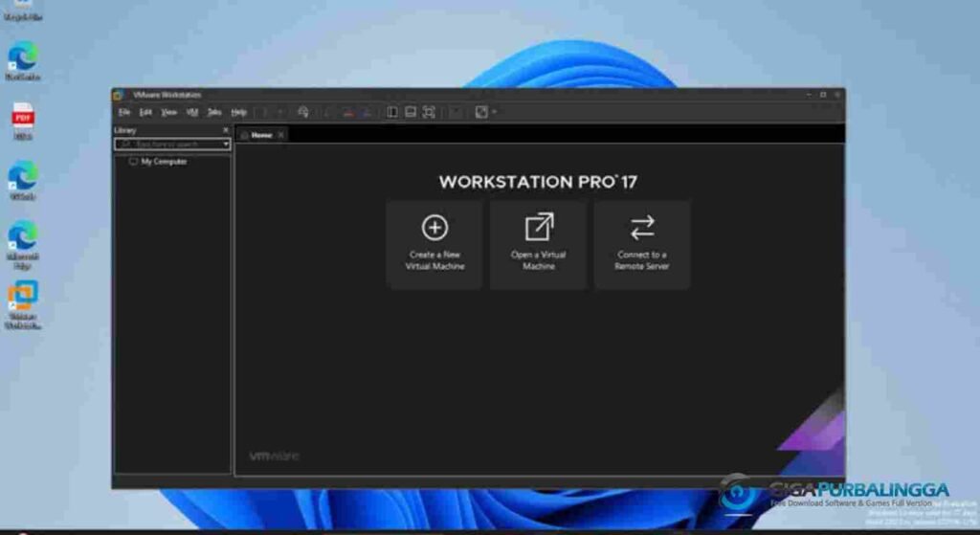Image resolution: width=980 pixels, height=535 pixels.
Task: Open the Edit menu
Action: click(x=145, y=113)
